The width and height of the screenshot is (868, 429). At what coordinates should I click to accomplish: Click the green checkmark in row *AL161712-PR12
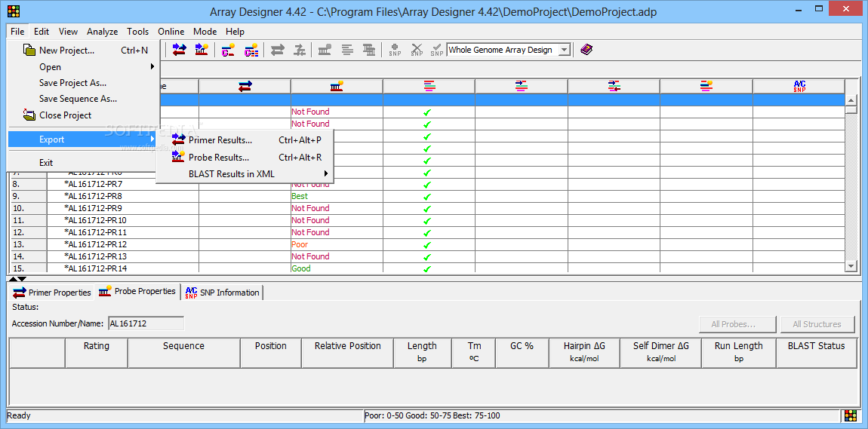[426, 246]
